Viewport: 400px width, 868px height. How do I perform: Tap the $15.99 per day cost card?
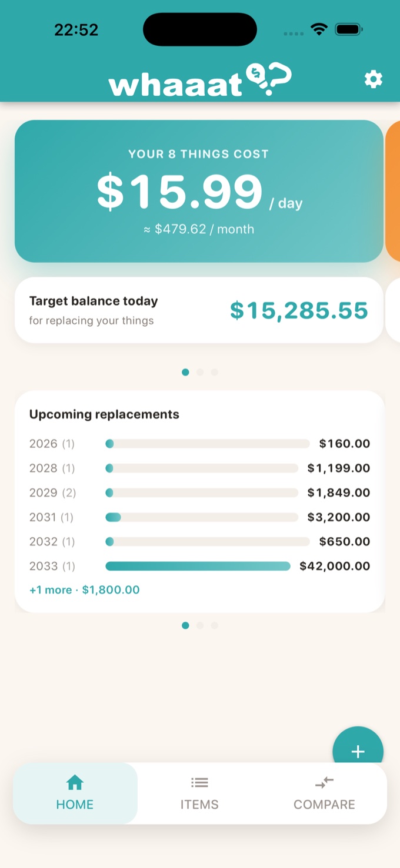[199, 191]
